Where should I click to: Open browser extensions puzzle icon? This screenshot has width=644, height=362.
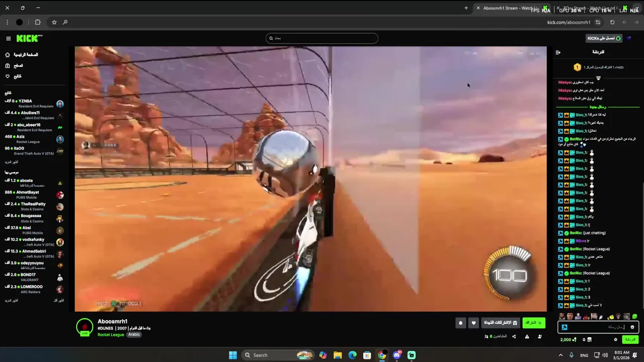point(38,22)
